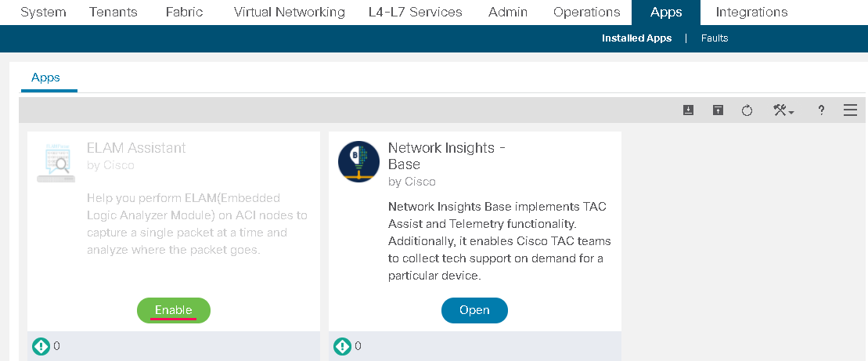Viewport: 868px width, 361px height.
Task: Click ELAM Assistant fault count 0
Action: coord(56,347)
